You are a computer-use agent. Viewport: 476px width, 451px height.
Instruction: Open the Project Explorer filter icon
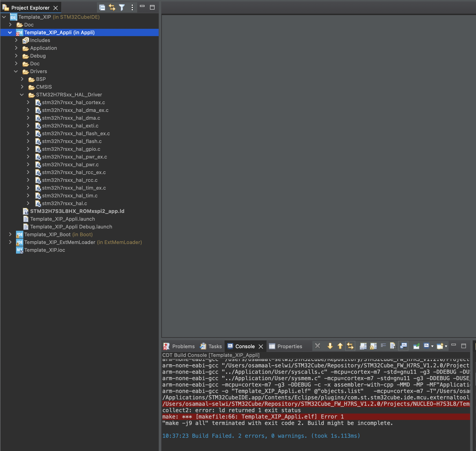pos(122,8)
